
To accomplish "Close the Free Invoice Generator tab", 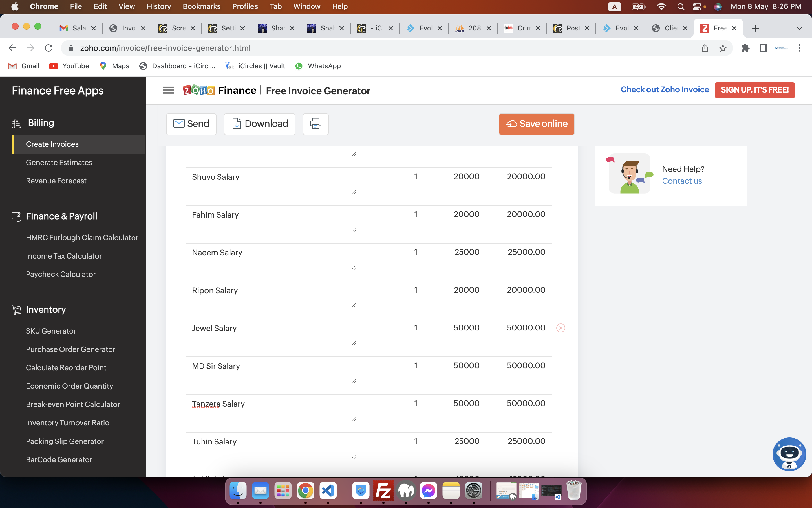I will click(x=734, y=28).
